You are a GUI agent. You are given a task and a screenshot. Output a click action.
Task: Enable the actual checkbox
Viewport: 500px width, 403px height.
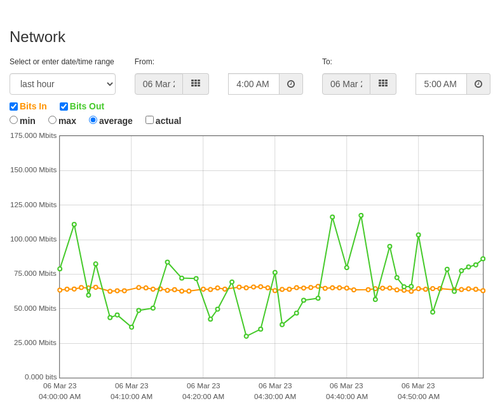click(x=150, y=120)
